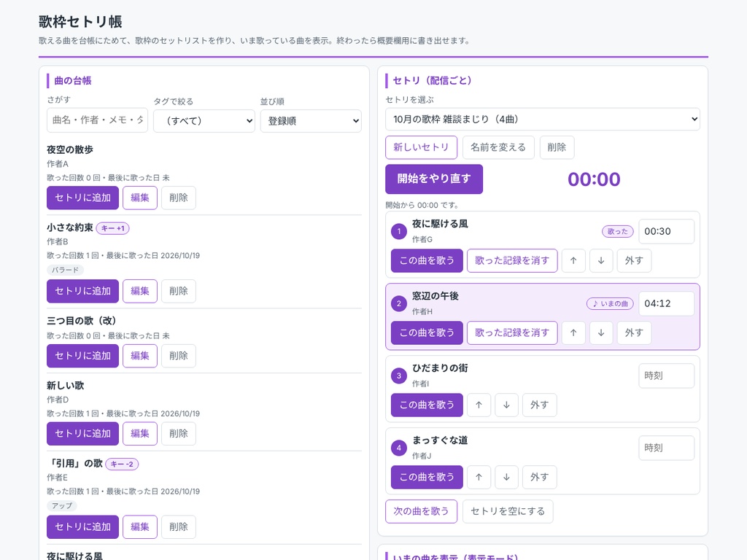Edit the song 「引用」の歌
Viewport: 747px width, 560px height.
coord(140,526)
